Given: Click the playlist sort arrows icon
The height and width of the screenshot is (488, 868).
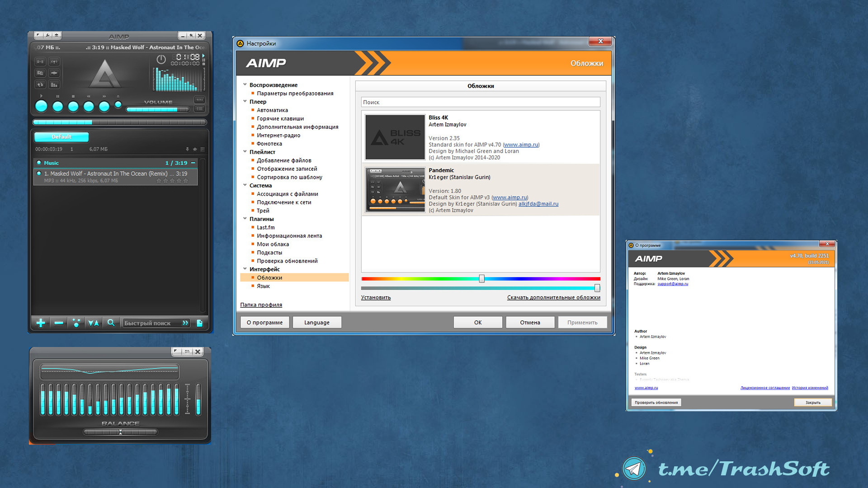Looking at the screenshot, I should pyautogui.click(x=94, y=323).
